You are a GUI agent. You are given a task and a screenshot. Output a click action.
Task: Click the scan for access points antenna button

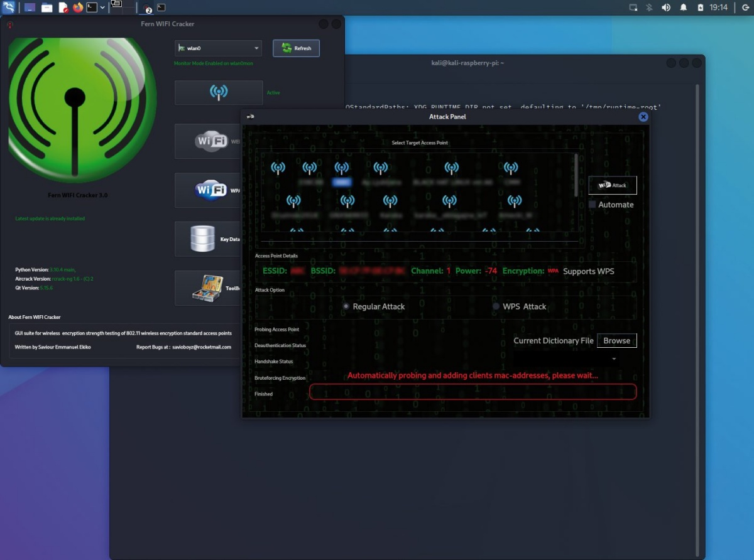pos(219,92)
